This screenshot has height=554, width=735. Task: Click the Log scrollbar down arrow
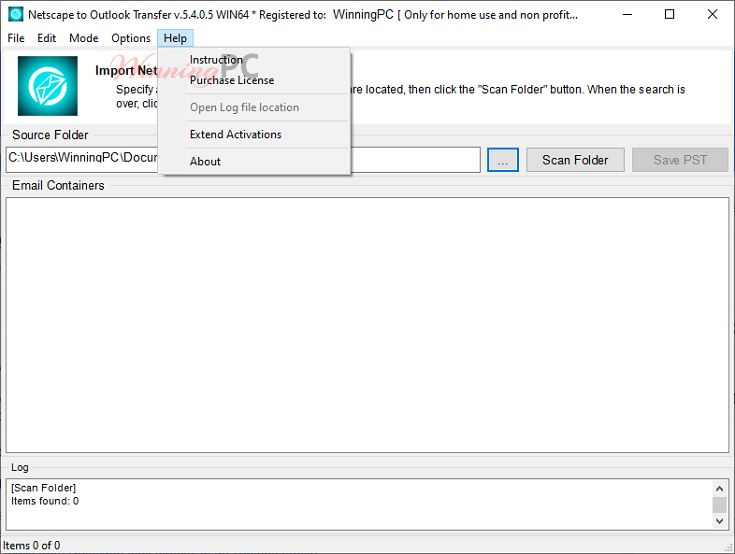click(720, 521)
